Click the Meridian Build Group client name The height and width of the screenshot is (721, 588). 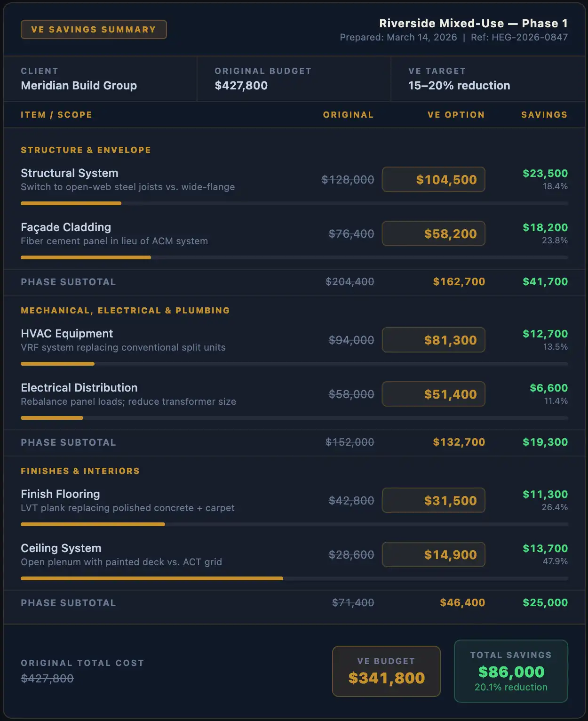(79, 86)
